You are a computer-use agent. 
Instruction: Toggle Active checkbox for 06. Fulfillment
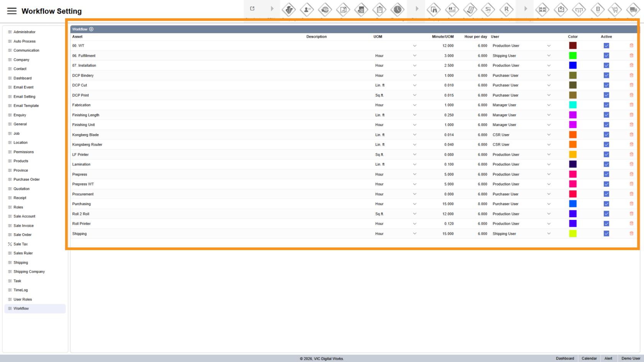tap(606, 56)
